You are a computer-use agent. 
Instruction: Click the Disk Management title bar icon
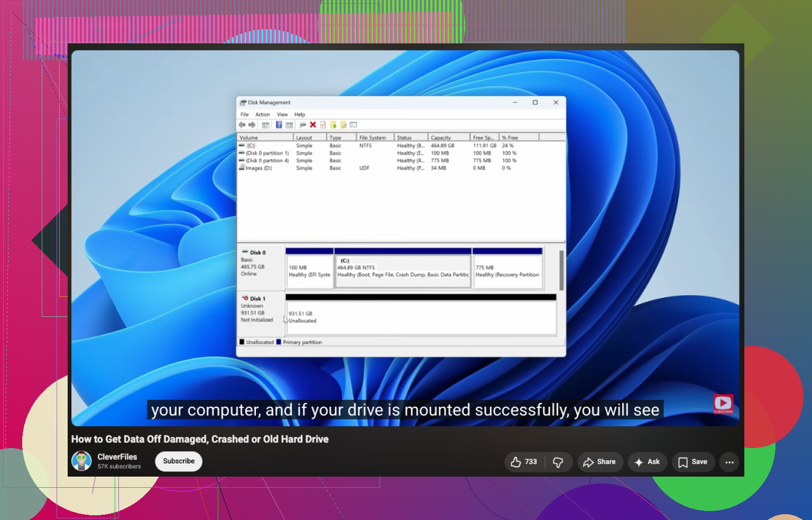(x=243, y=103)
